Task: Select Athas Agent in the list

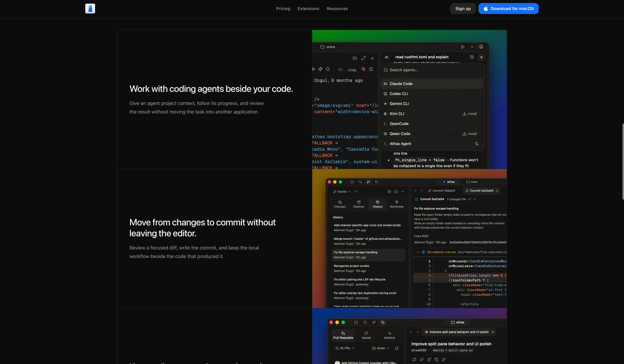Action: (x=432, y=144)
